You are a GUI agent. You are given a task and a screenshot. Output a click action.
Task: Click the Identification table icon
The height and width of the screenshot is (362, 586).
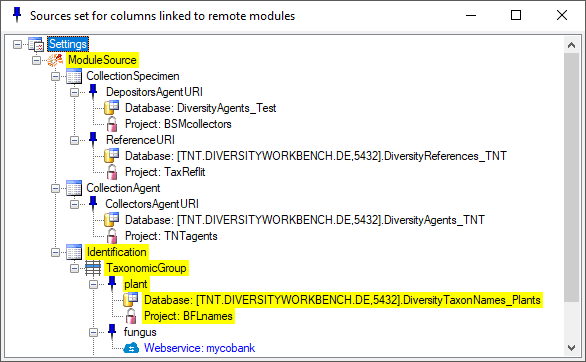[74, 252]
